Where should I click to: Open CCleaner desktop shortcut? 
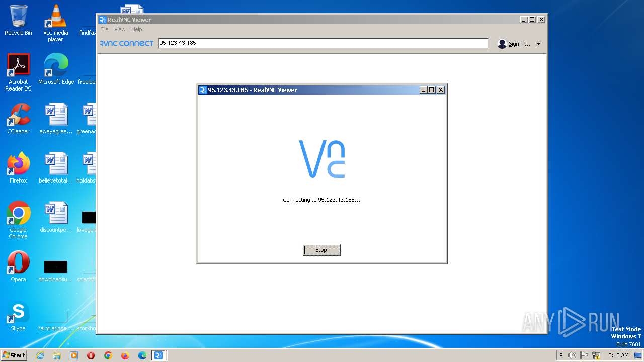(18, 119)
